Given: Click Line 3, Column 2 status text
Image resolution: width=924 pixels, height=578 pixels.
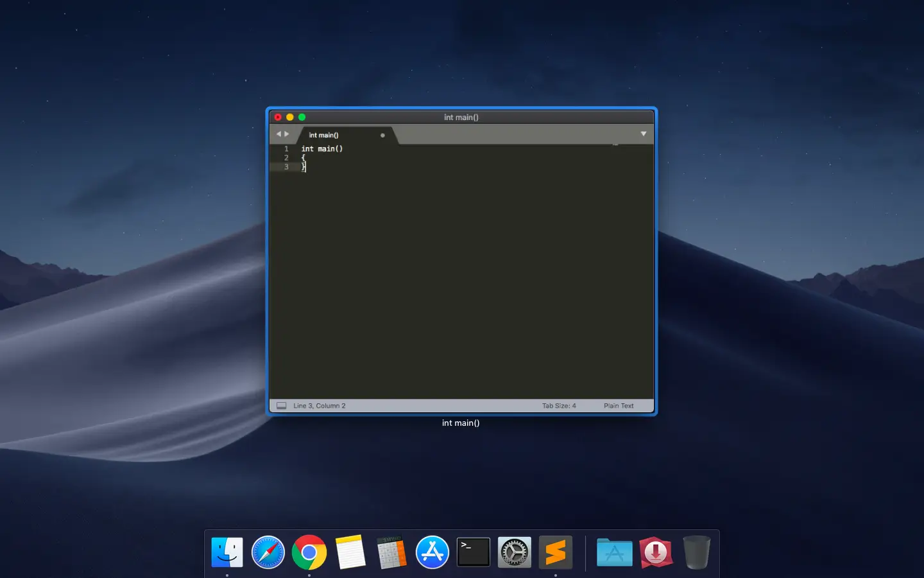Looking at the screenshot, I should (319, 406).
